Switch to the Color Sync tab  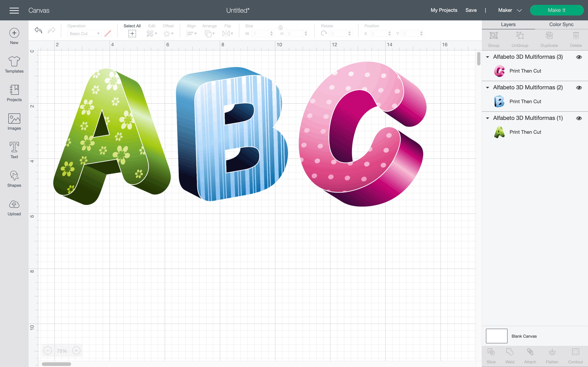click(561, 24)
